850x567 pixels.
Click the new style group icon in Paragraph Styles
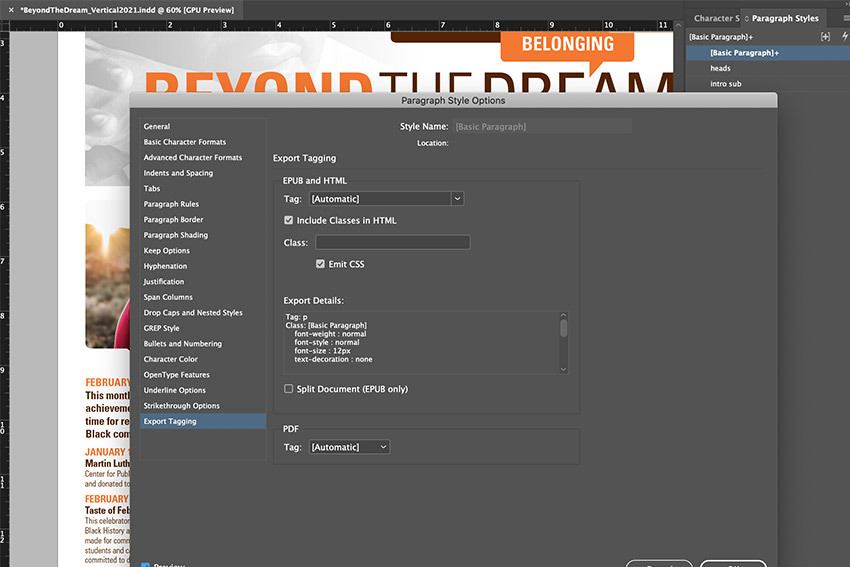[825, 37]
